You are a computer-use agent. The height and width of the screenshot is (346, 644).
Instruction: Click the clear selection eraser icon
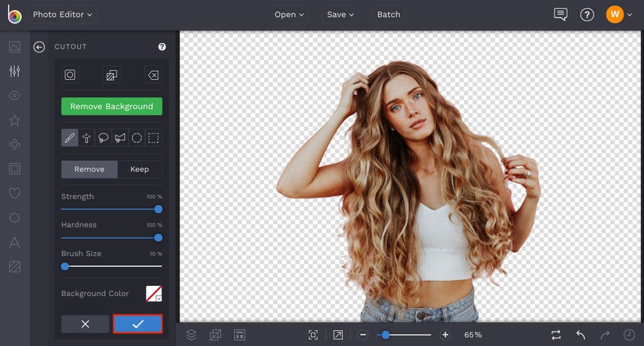pos(153,75)
